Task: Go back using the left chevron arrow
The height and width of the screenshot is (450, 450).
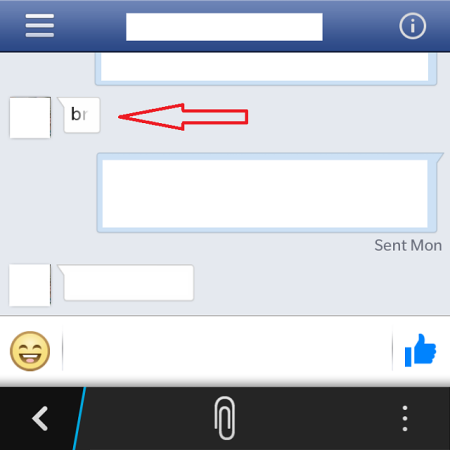Action: pyautogui.click(x=40, y=418)
